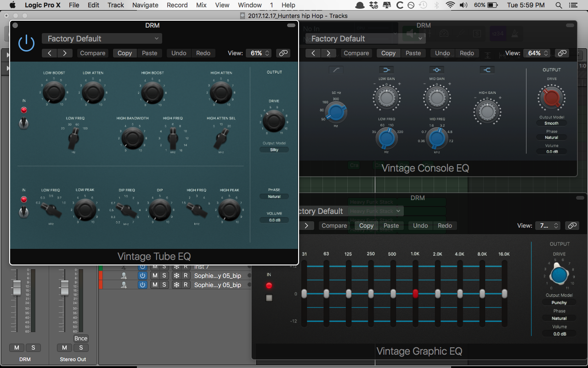Click the HIGH ATTEN SEL switch in Tube EQ
Viewport: 588px width, 368px height.
221,138
